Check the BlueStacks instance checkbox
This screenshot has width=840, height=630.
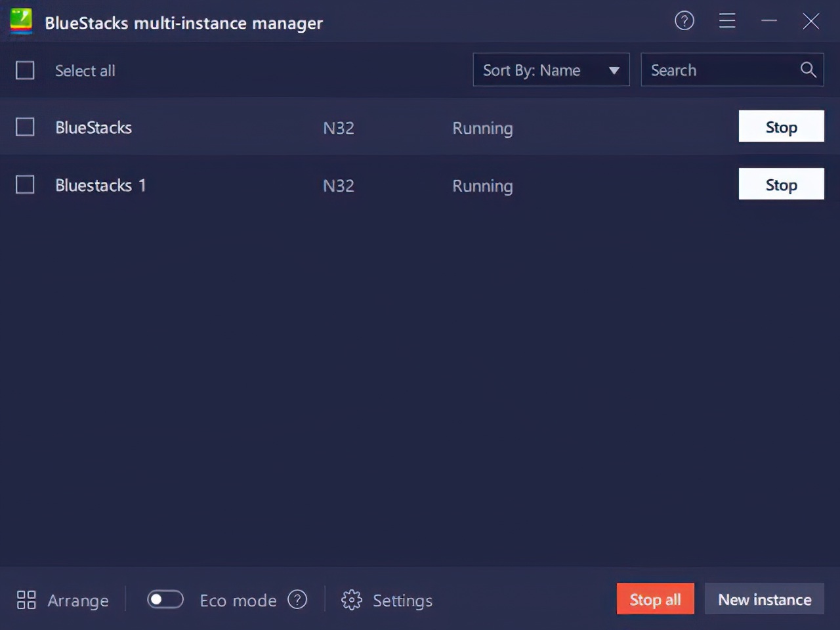click(25, 127)
